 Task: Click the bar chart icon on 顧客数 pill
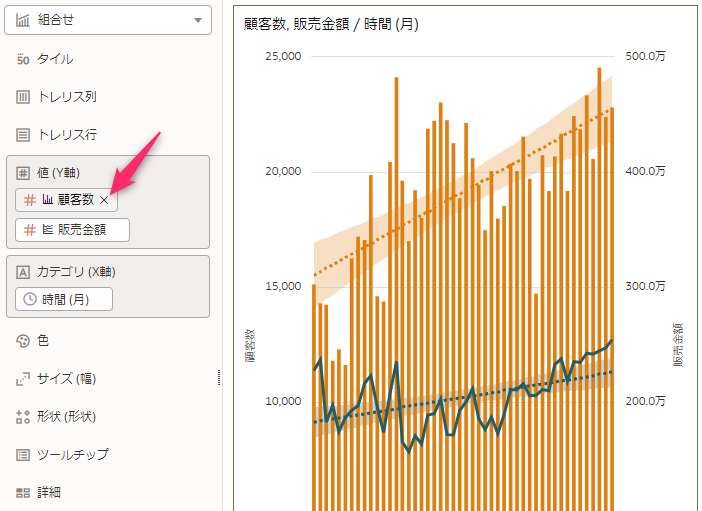(47, 199)
